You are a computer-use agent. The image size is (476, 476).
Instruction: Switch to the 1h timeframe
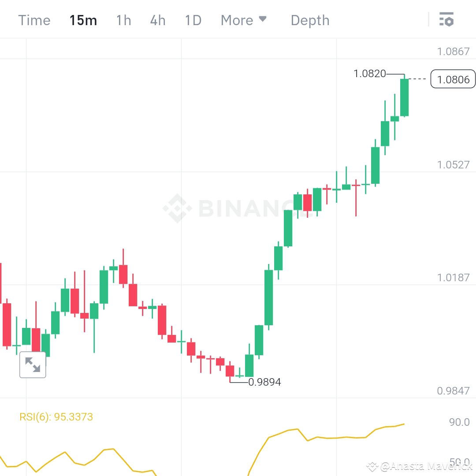coord(123,20)
